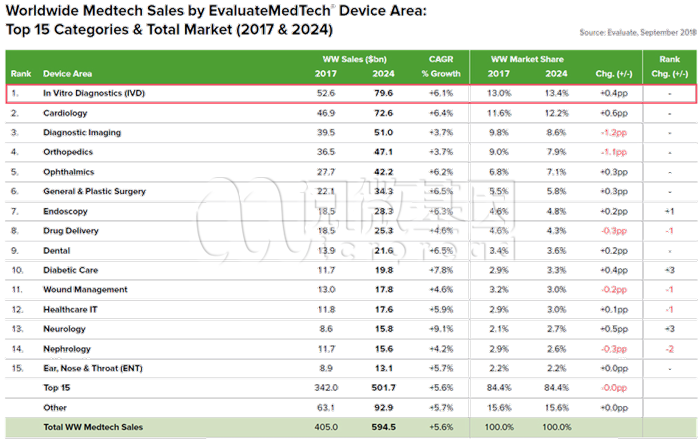Click the Diagnostic Imaging row label
Image resolution: width=700 pixels, height=440 pixels.
(81, 132)
